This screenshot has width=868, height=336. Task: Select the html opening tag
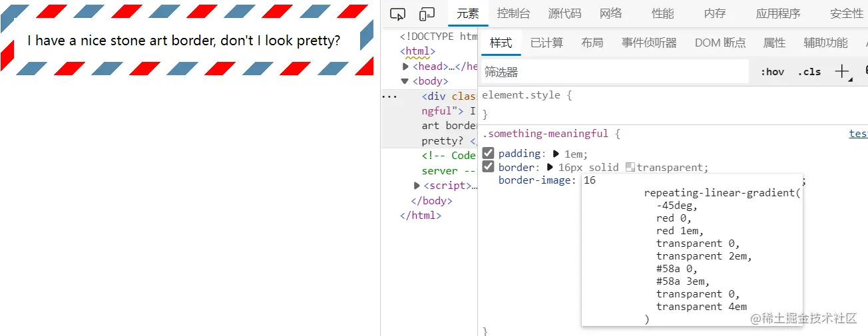coord(418,51)
